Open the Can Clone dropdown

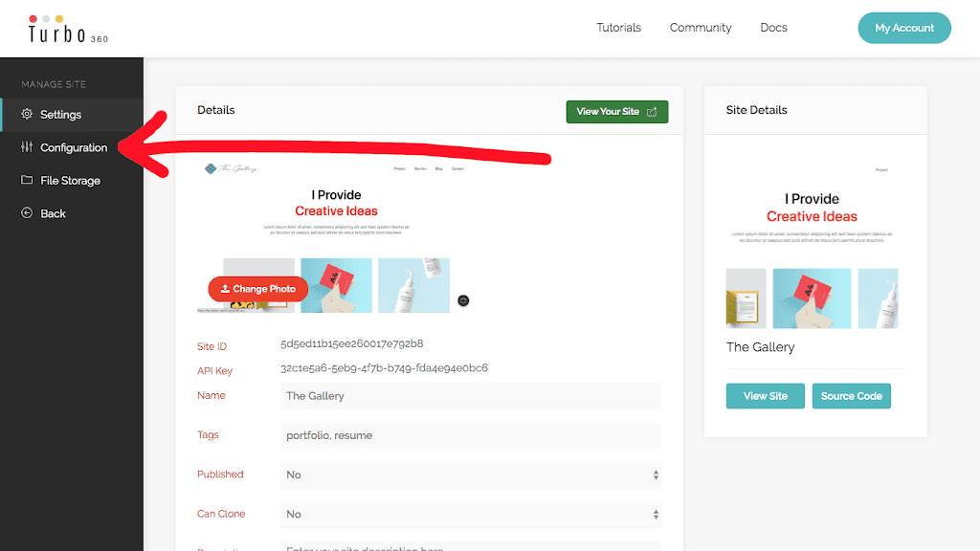coord(471,514)
